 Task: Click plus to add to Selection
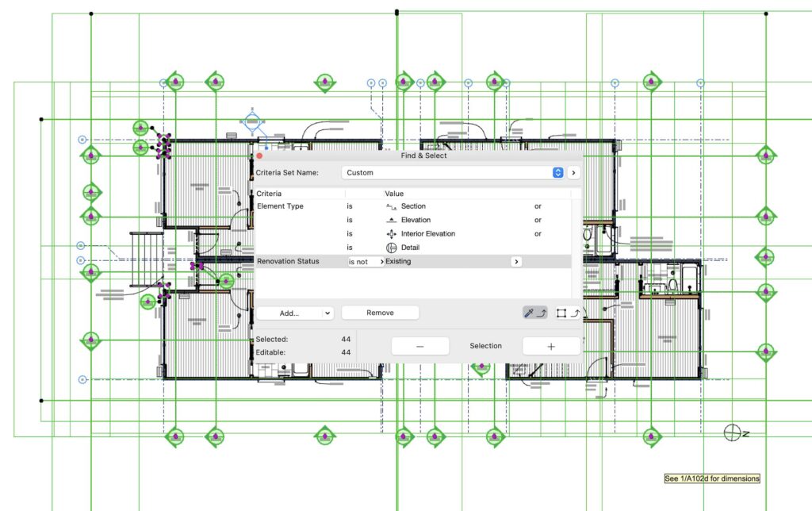551,346
